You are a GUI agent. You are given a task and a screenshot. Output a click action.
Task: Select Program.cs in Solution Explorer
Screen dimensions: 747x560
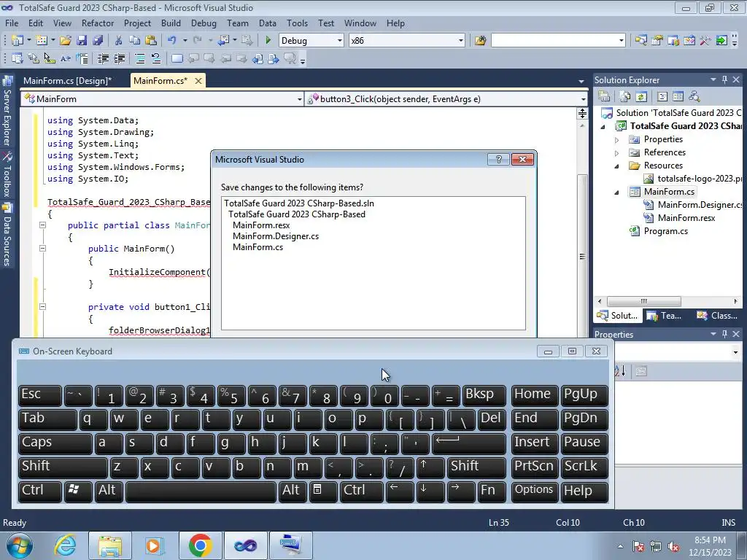click(665, 231)
